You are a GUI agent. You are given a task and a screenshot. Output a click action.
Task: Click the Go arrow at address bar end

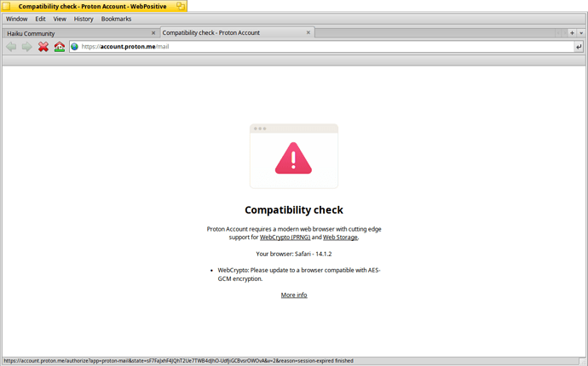tap(579, 47)
